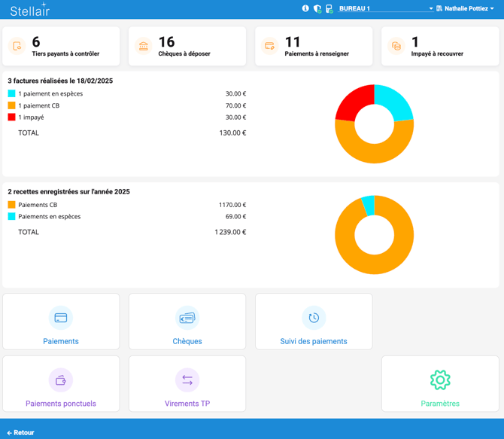Viewport: 504px width, 439px height.
Task: Click the info icon in header
Action: pyautogui.click(x=305, y=9)
